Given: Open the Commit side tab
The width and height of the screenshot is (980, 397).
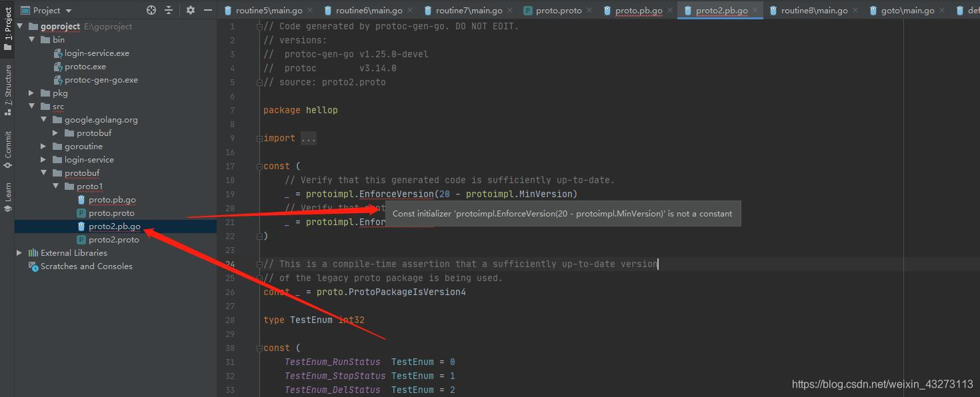Looking at the screenshot, I should pyautogui.click(x=7, y=149).
